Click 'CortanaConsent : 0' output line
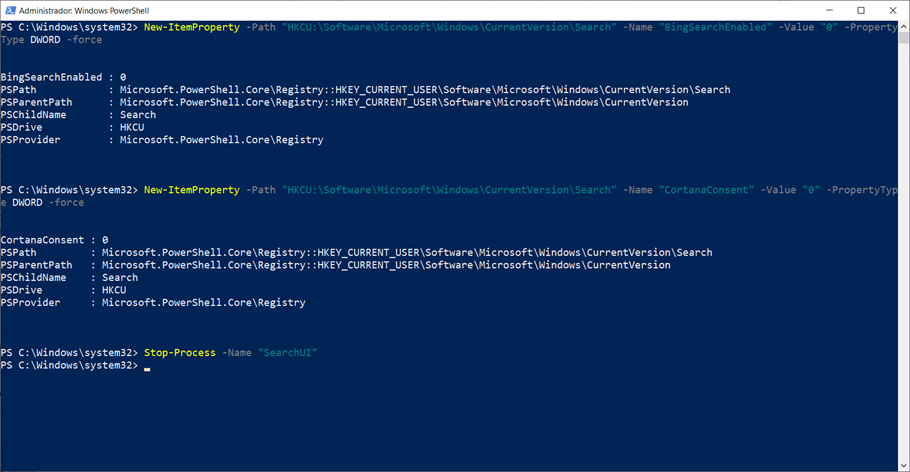The width and height of the screenshot is (910, 472). (x=55, y=240)
